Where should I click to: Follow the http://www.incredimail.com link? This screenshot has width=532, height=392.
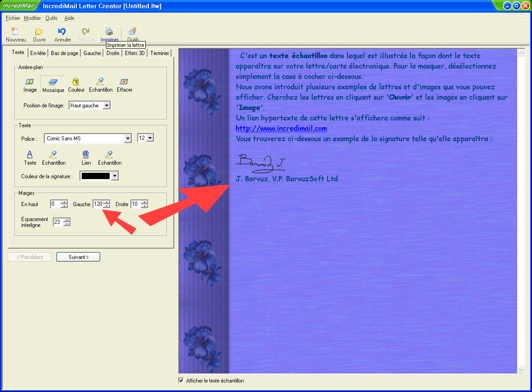point(281,129)
